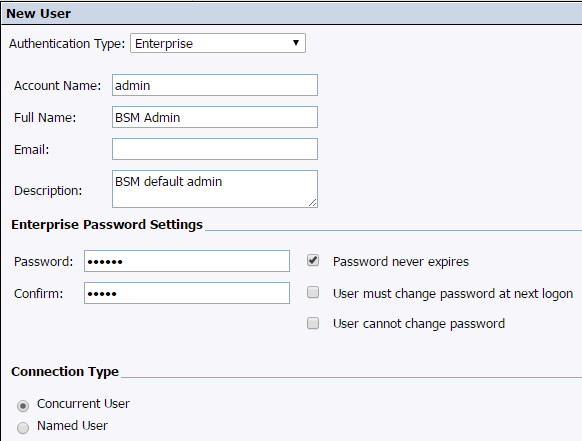Select the empty Email input box
Image resolution: width=582 pixels, height=441 pixels.
(x=215, y=149)
